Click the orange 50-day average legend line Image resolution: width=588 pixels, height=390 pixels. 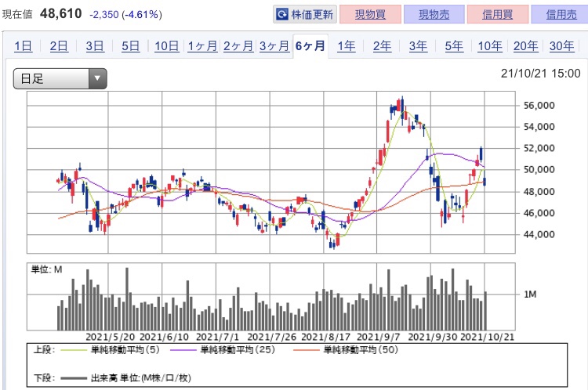click(x=307, y=350)
